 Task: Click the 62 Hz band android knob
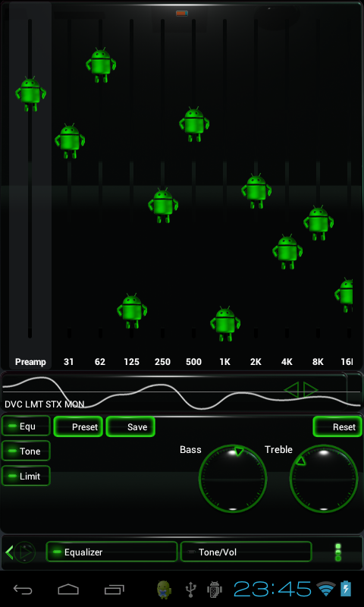[101, 65]
